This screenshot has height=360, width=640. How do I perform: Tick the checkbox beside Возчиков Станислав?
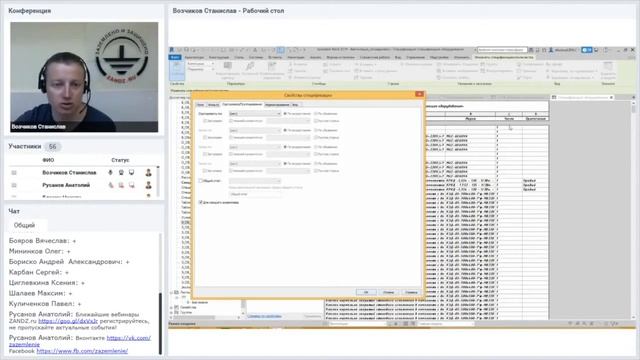[14, 173]
